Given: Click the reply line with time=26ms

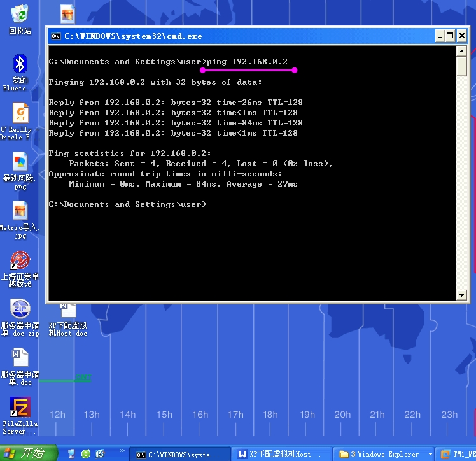Looking at the screenshot, I should tap(176, 103).
